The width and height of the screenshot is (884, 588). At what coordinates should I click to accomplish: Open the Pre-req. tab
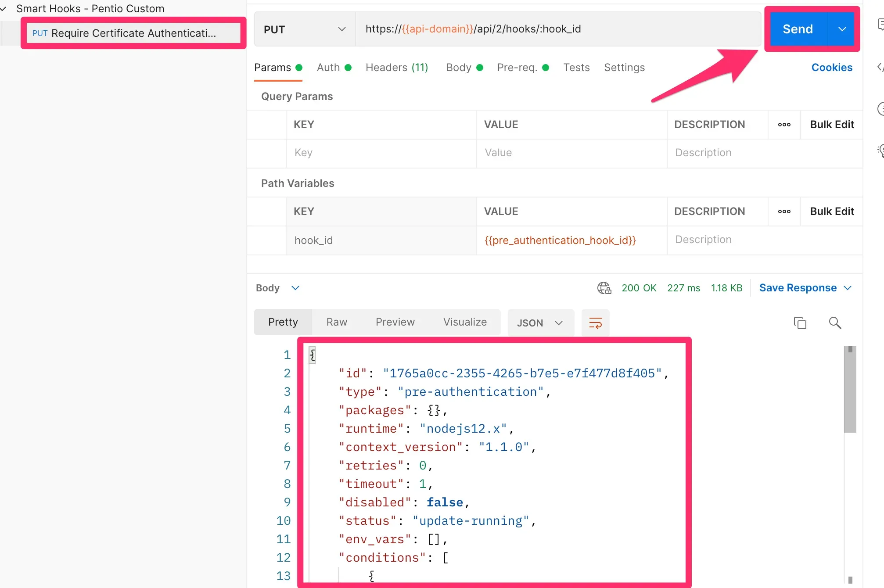pos(517,68)
